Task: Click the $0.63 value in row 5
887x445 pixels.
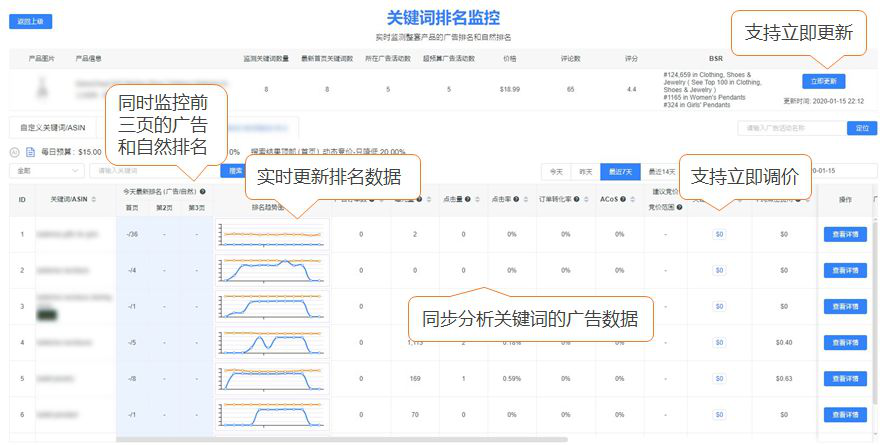Action: [x=783, y=379]
